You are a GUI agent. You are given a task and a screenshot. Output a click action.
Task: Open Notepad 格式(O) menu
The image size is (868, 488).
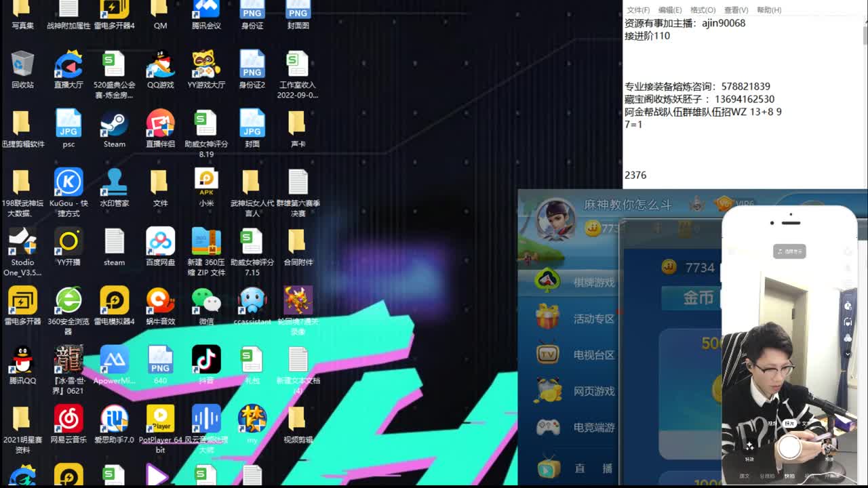coord(703,10)
